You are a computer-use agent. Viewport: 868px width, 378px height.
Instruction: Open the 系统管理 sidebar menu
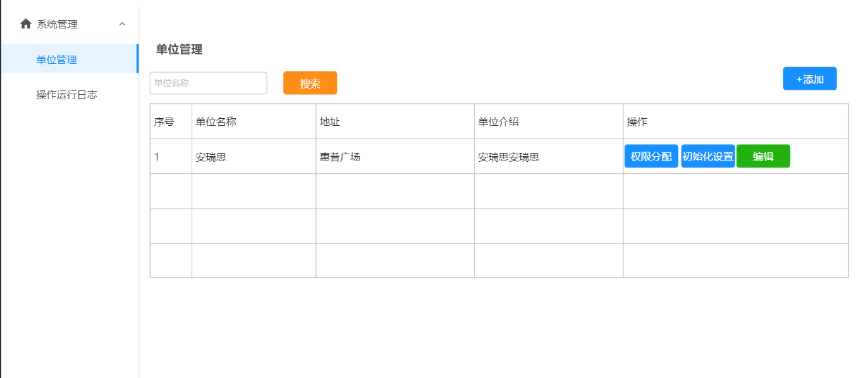58,24
